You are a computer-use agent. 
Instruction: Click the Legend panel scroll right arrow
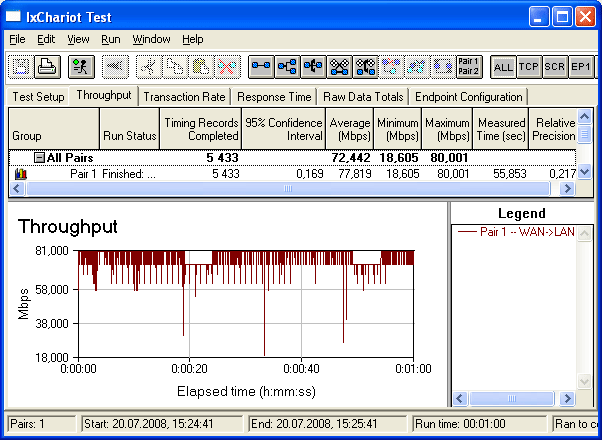pos(567,399)
